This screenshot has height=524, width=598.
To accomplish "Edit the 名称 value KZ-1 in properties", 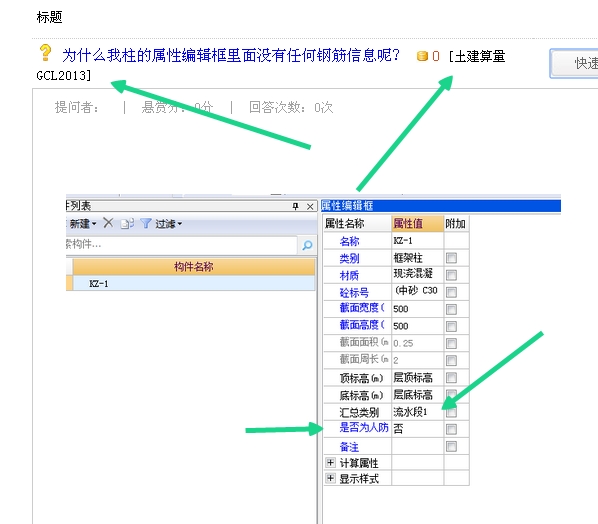I will click(x=417, y=241).
